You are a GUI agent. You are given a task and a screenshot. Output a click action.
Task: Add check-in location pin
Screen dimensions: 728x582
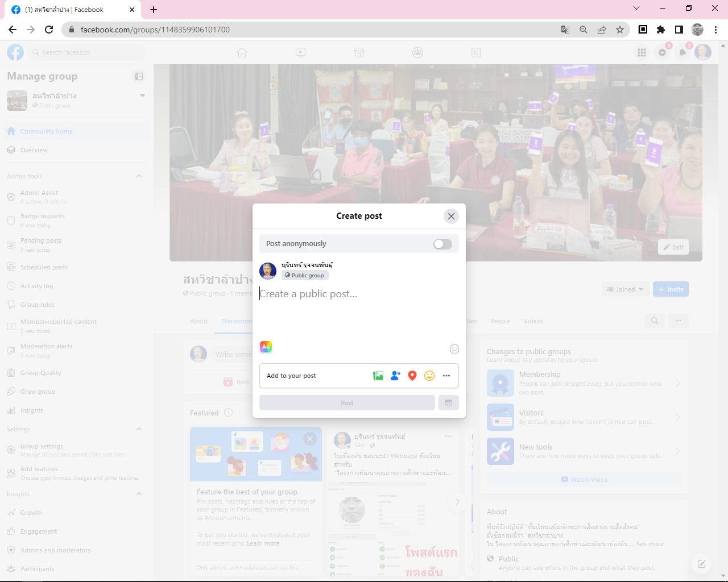point(412,376)
